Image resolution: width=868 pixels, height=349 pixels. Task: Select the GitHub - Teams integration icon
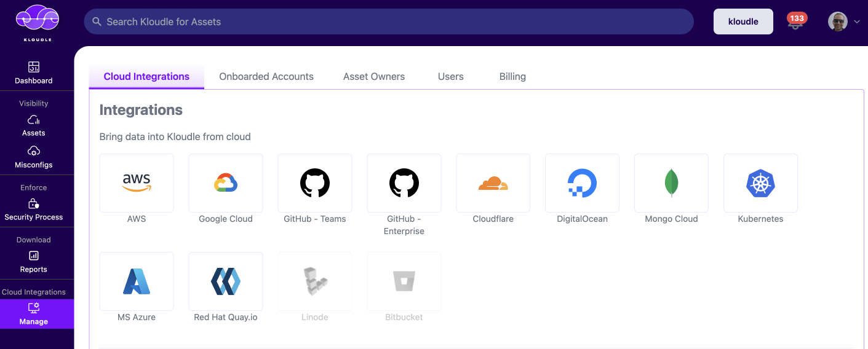coord(315,183)
